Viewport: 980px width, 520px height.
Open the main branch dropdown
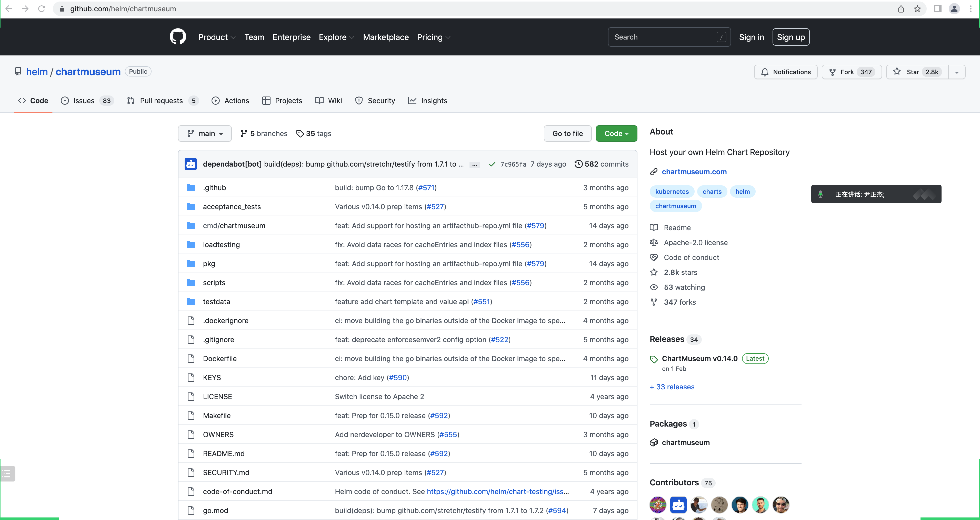coord(205,134)
